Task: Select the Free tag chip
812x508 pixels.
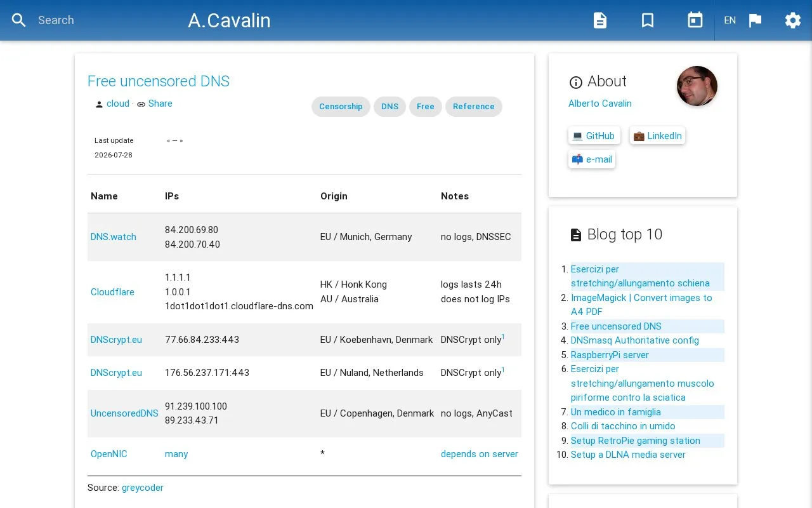Action: [426, 107]
